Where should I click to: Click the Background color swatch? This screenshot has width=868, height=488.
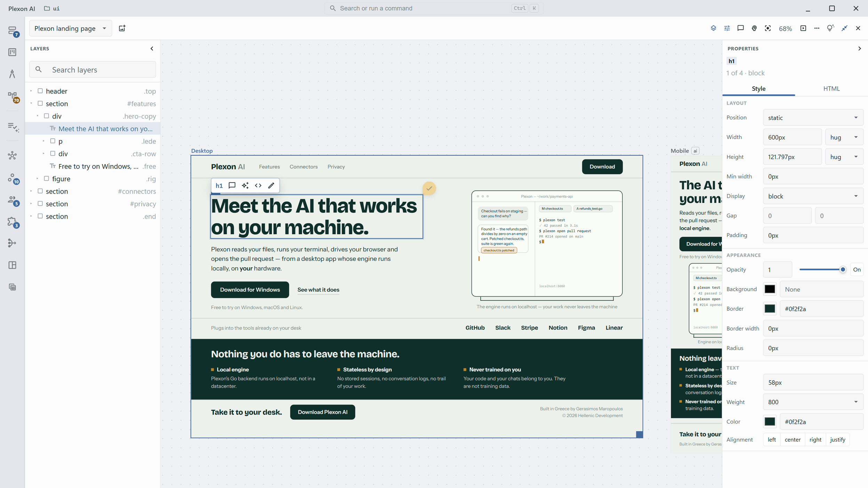(770, 289)
